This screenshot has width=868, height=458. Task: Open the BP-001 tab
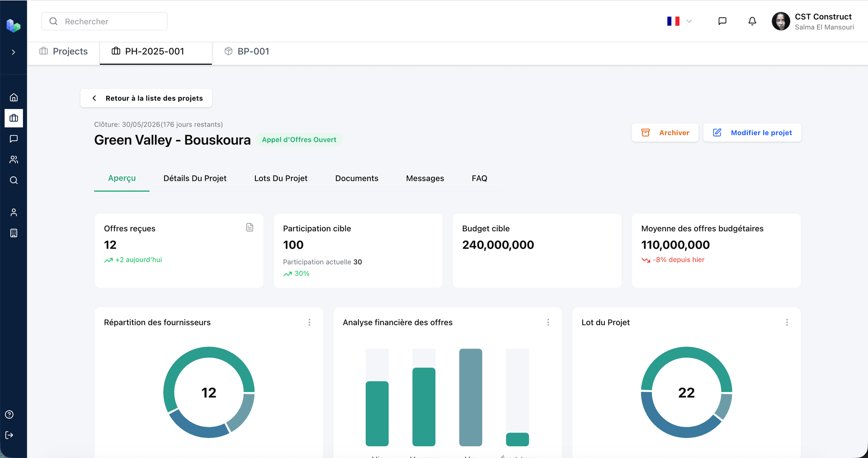tap(246, 51)
